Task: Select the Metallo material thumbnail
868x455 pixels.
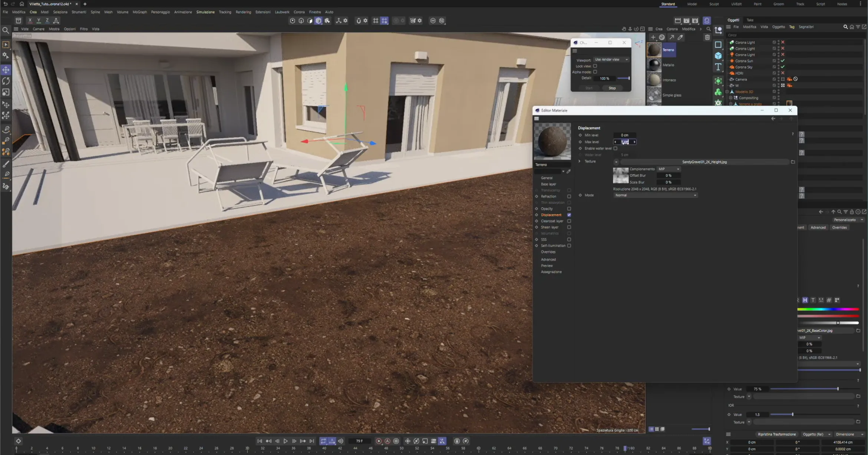Action: point(654,65)
